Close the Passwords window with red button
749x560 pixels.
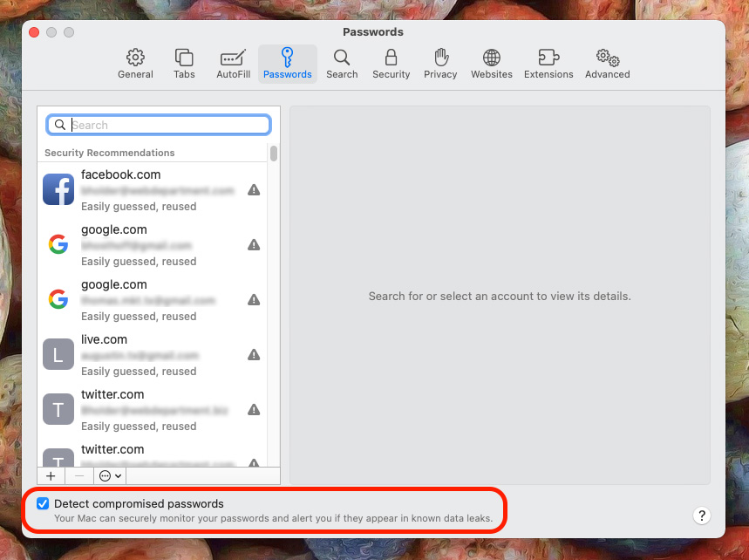[34, 32]
